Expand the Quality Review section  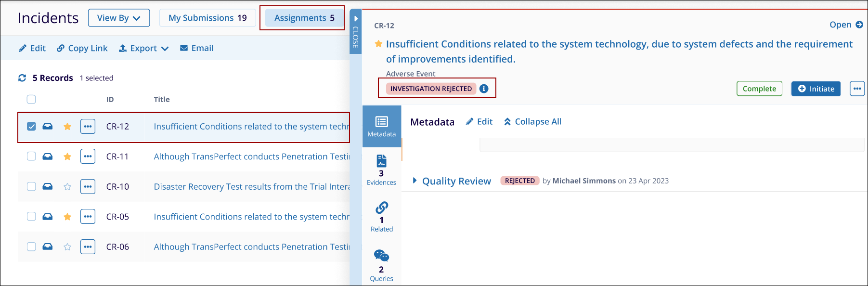[x=415, y=181]
